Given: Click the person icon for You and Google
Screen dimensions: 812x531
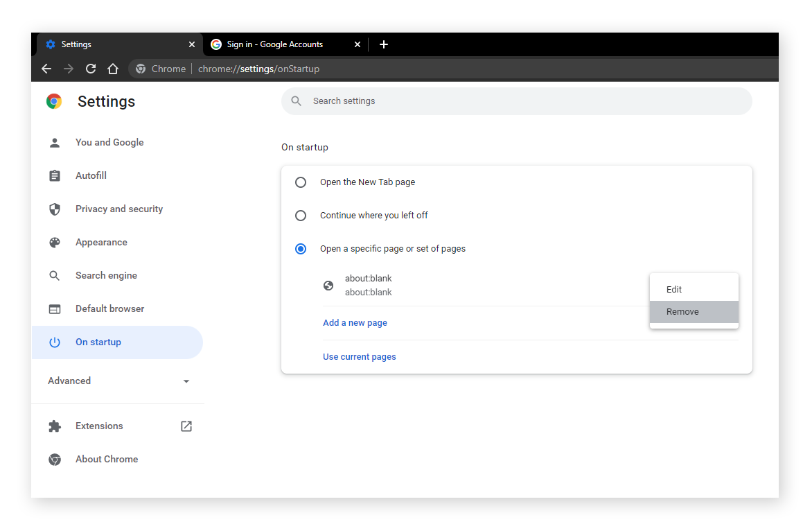Looking at the screenshot, I should point(54,143).
